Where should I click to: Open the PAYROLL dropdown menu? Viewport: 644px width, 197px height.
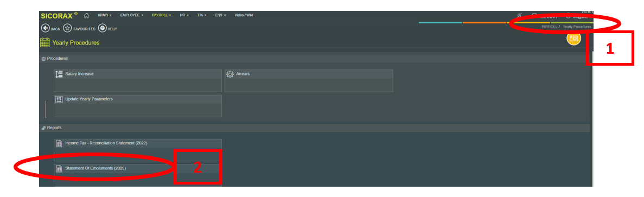(x=162, y=15)
